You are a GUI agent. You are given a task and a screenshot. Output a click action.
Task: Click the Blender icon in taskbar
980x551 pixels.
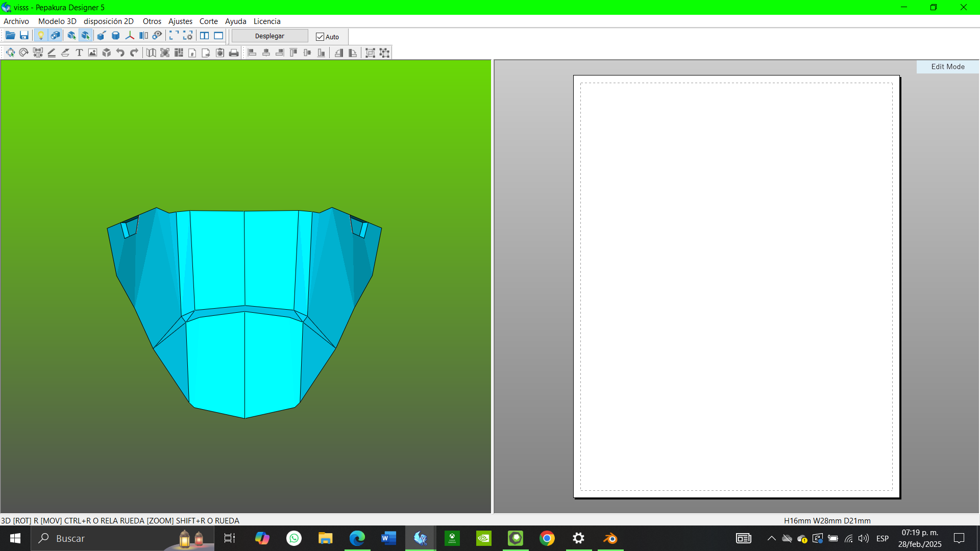point(610,538)
